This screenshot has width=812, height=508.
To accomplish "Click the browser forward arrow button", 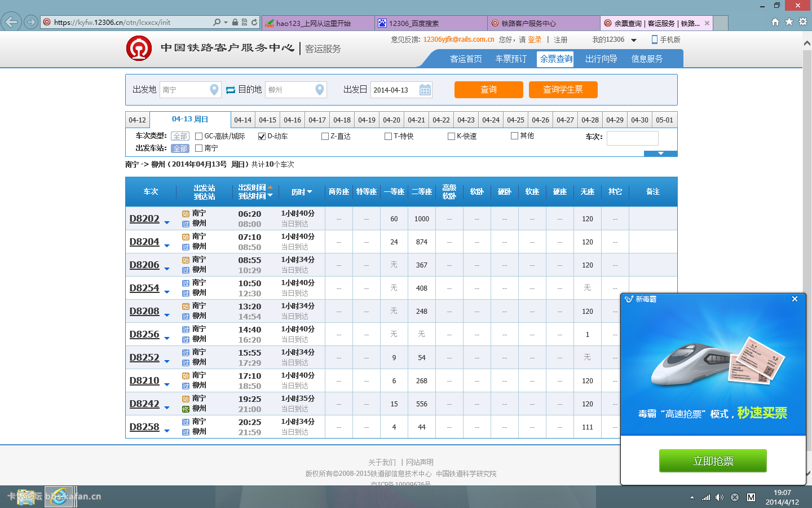I will pos(30,23).
